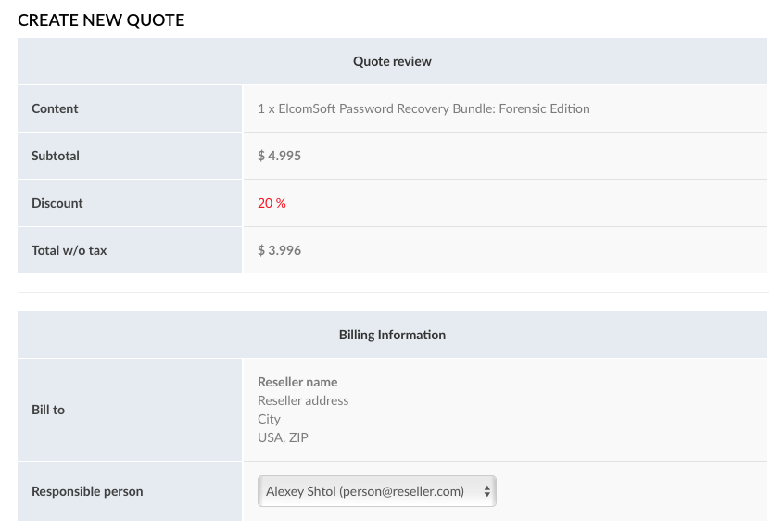Select the $ 3.996 total value
The width and height of the screenshot is (783, 532).
[x=279, y=250]
